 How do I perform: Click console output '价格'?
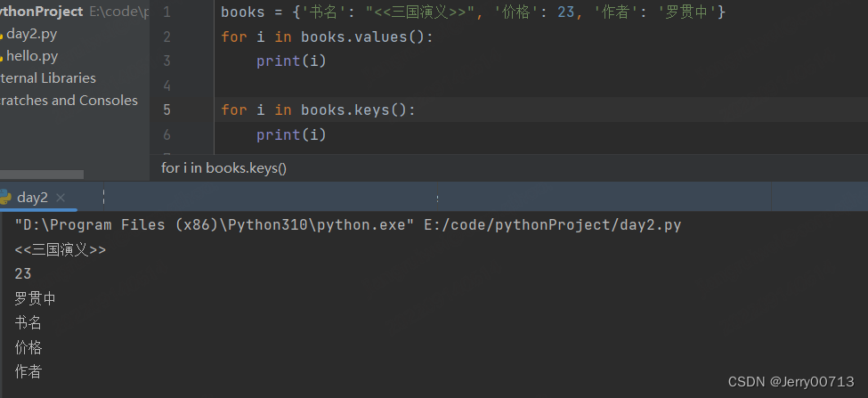click(x=28, y=347)
